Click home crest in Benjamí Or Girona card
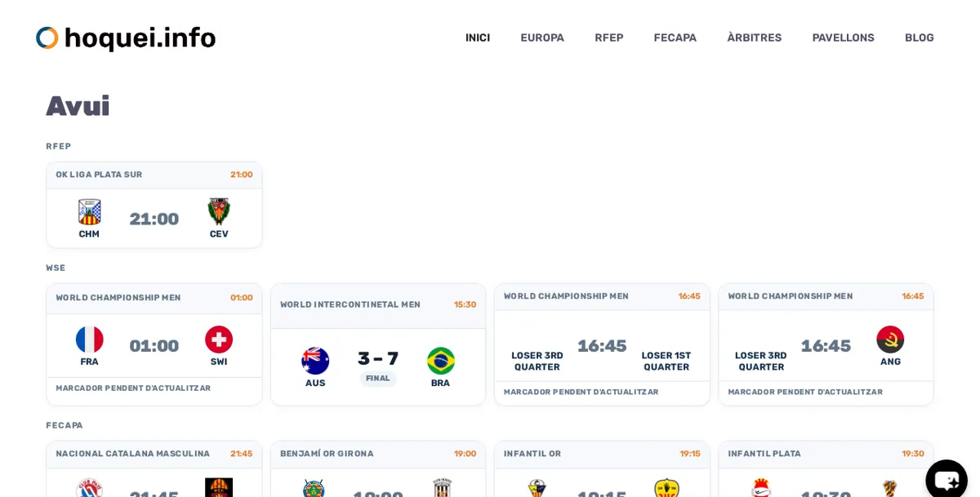The width and height of the screenshot is (980, 497). click(x=314, y=487)
